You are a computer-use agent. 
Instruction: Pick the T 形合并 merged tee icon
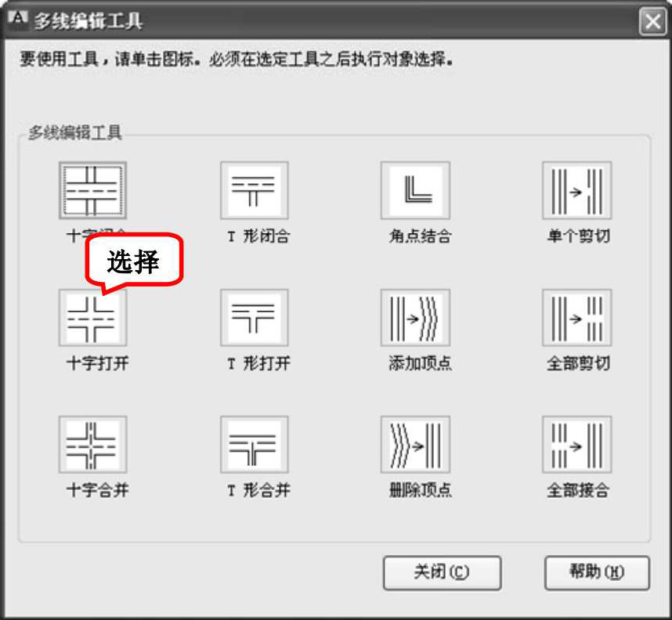tap(254, 445)
